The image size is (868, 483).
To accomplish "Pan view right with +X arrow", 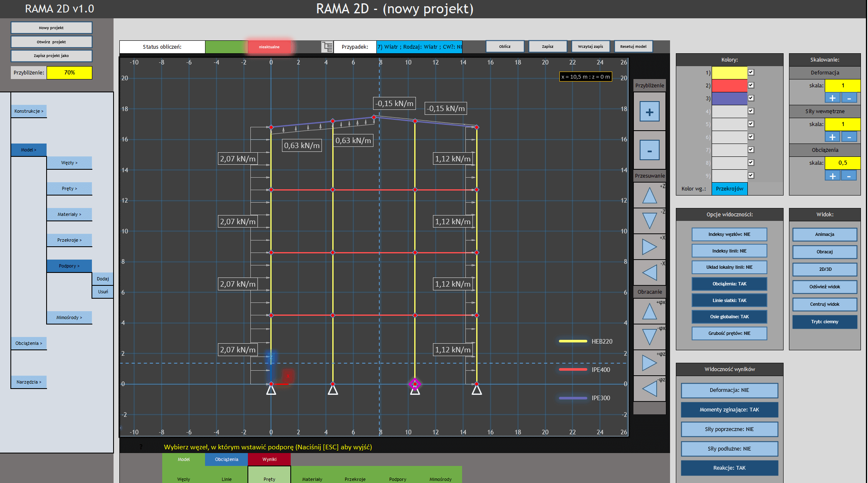I will 649,247.
